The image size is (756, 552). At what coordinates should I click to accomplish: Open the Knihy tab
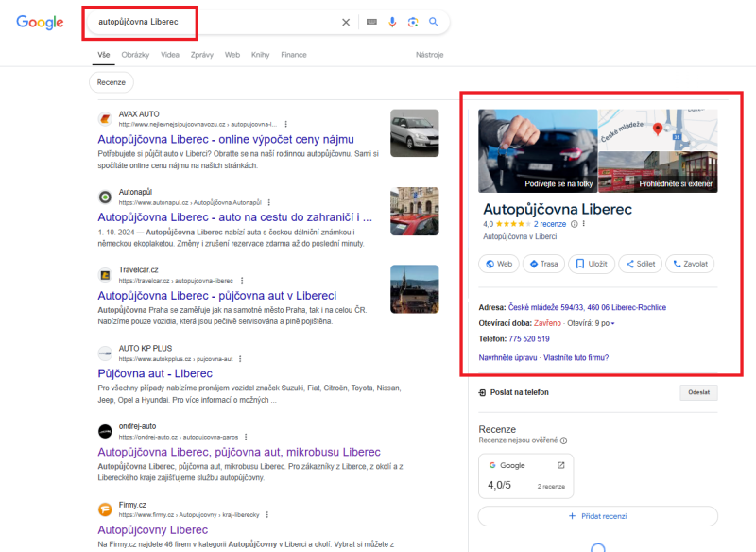(261, 55)
